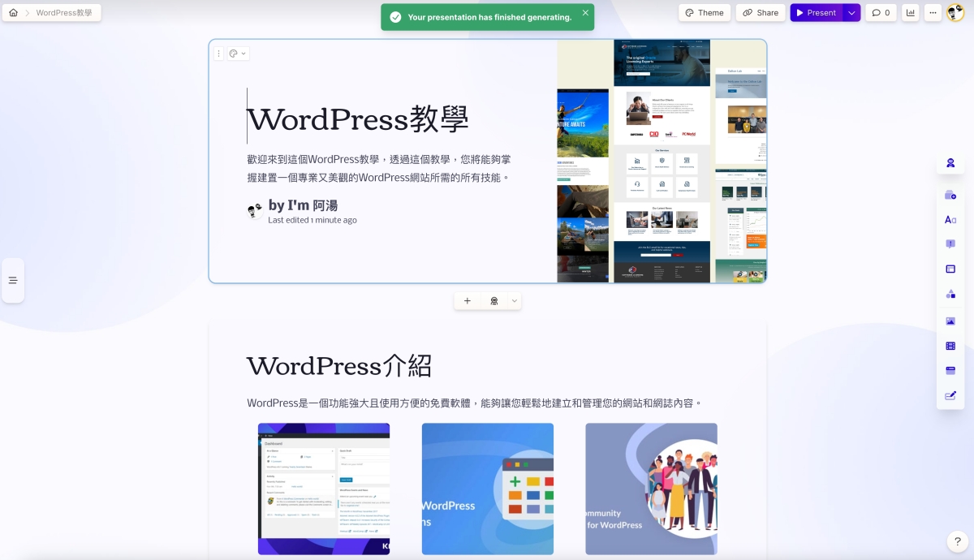Start presentation with Present button
Viewport: 974px width, 560px height.
point(817,13)
